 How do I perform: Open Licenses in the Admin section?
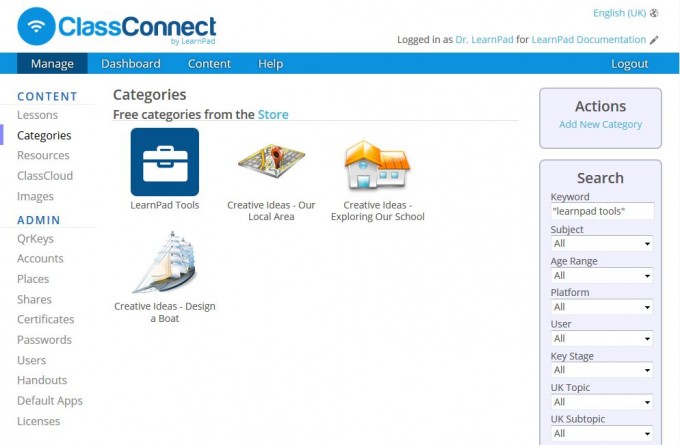[x=38, y=421]
